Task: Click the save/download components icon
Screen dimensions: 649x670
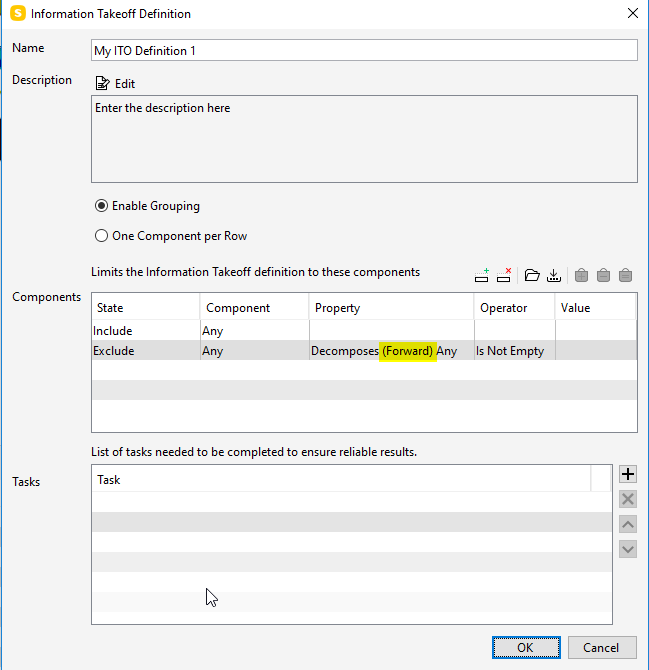Action: tap(554, 276)
